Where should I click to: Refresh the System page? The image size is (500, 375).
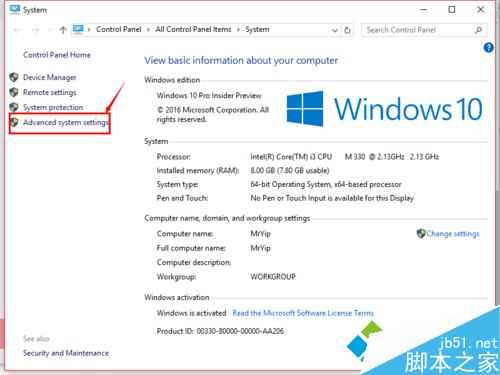[347, 30]
